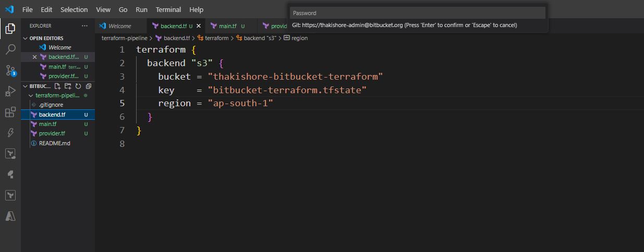The image size is (644, 252).
Task: Refresh the explorer file tree
Action: 78,86
